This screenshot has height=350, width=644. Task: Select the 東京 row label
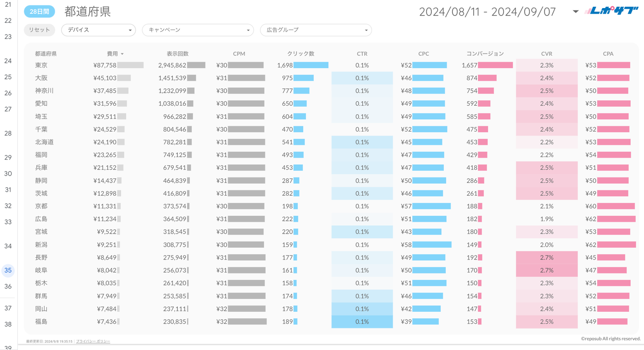(41, 66)
